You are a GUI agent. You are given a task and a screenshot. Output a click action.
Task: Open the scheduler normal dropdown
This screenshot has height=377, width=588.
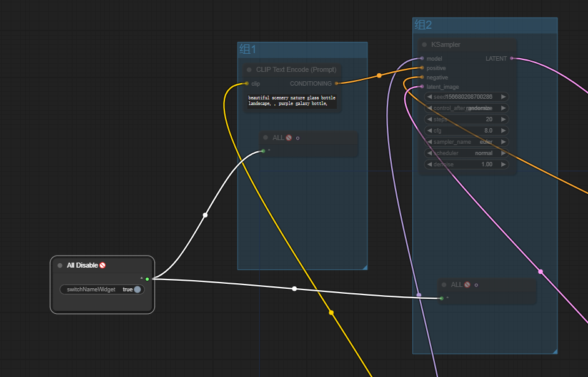click(467, 153)
